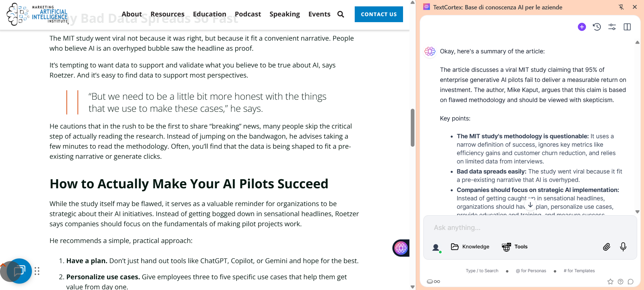Click the star favorite icon in footer
Viewport: 644px width, 290px height.
pyautogui.click(x=610, y=282)
